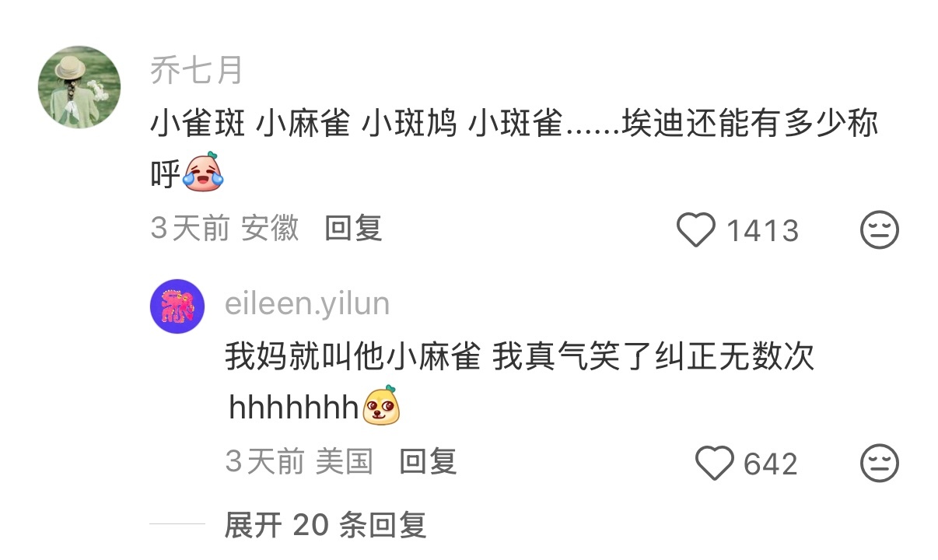This screenshot has width=938, height=560.
Task: Tap the yellow dog emoji in the reply
Action: [382, 406]
